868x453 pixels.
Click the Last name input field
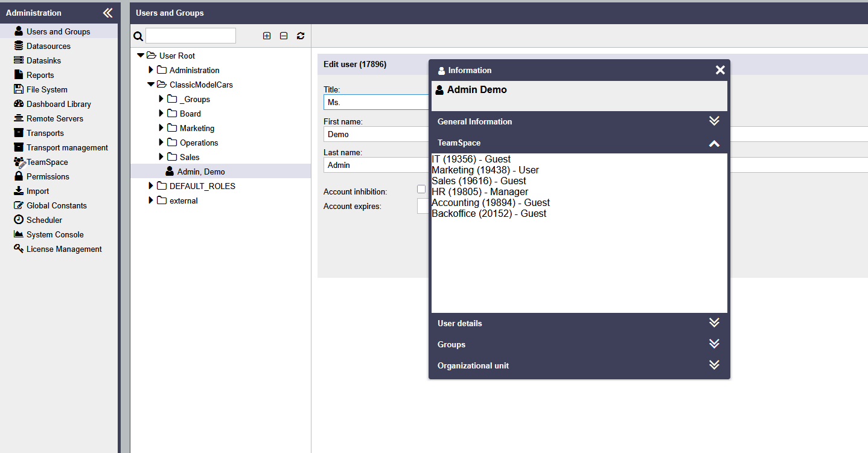(x=376, y=165)
